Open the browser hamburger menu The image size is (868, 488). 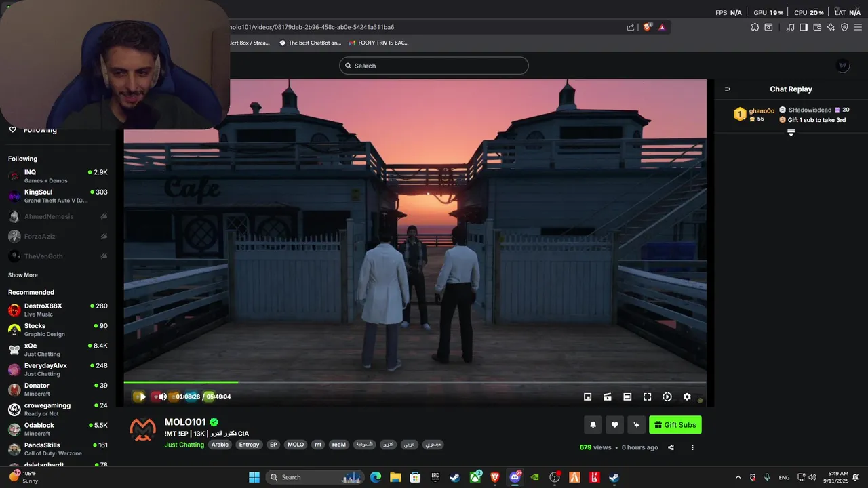coord(858,27)
